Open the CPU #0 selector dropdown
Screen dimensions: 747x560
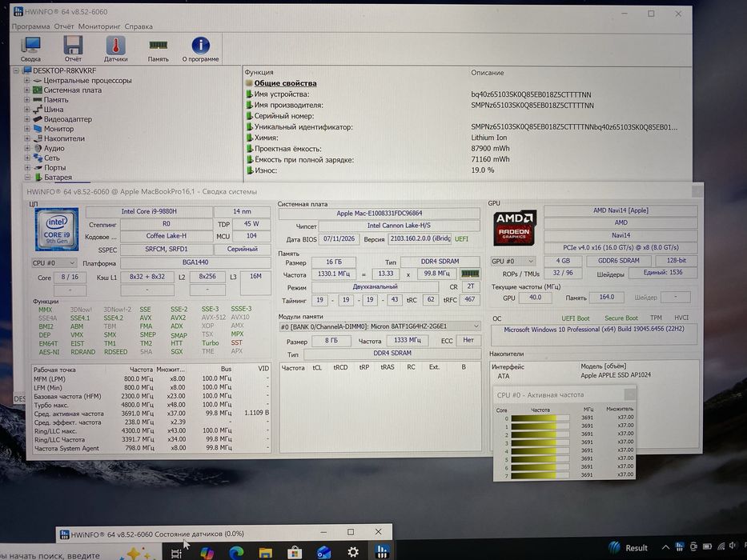click(54, 263)
